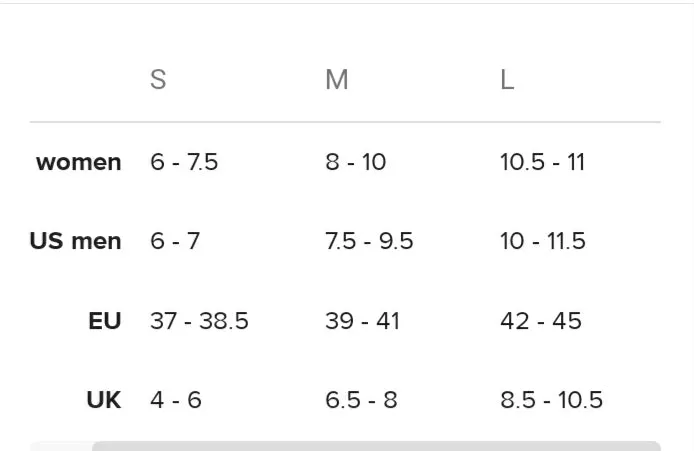The height and width of the screenshot is (451, 694).
Task: Click the UK row label
Action: tap(104, 400)
